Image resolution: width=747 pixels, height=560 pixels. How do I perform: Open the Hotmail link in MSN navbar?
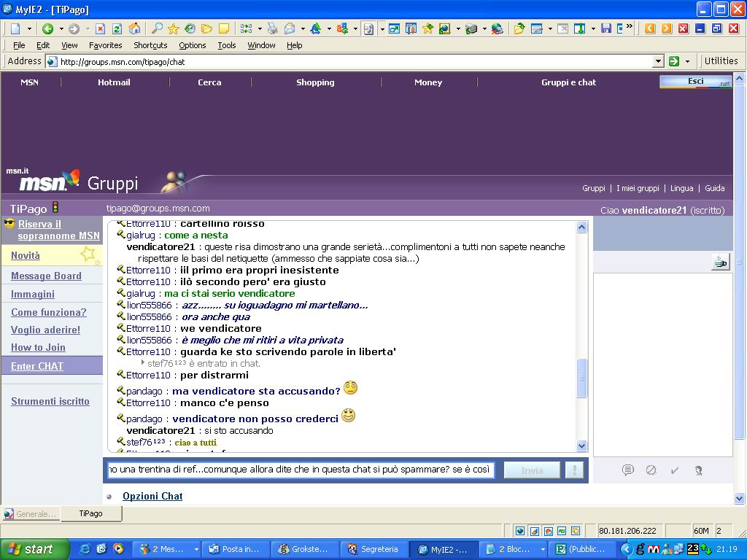pos(114,82)
